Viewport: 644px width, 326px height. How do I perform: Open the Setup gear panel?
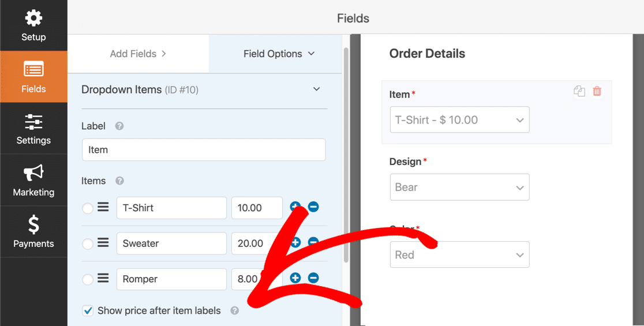pyautogui.click(x=33, y=25)
